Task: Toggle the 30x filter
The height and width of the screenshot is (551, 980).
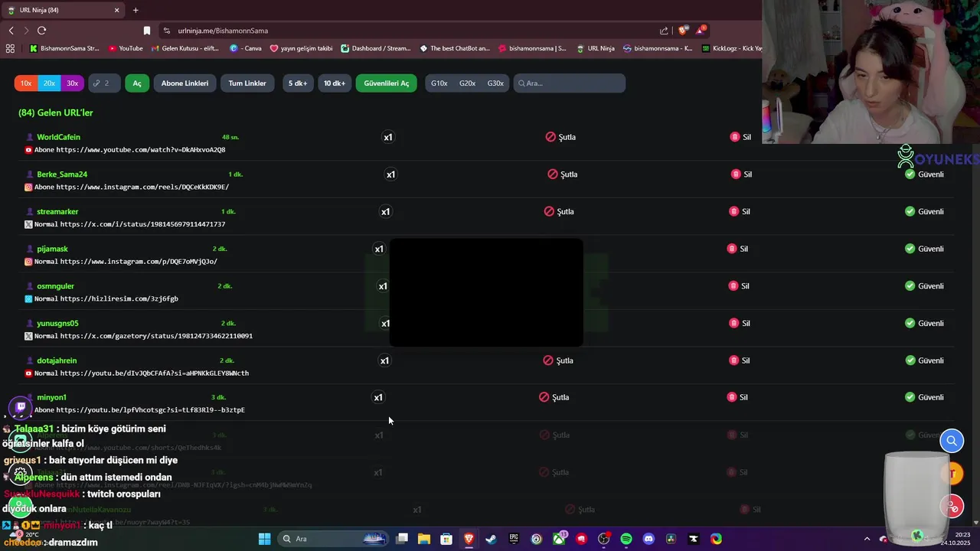Action: point(72,83)
